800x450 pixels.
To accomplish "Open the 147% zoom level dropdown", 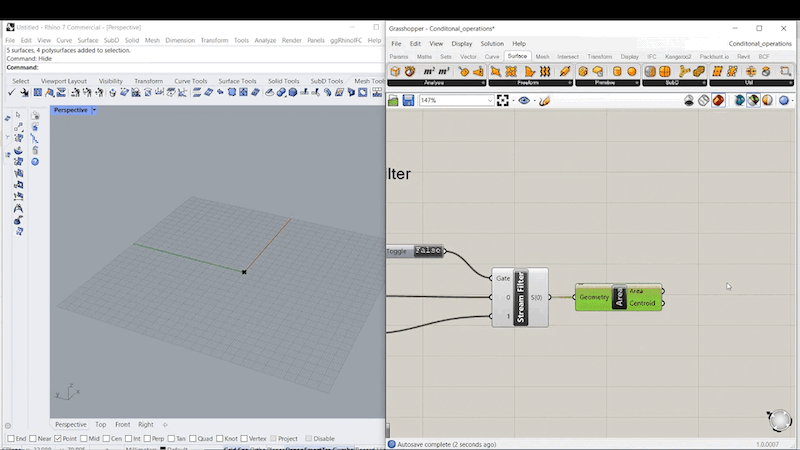I will click(x=489, y=101).
